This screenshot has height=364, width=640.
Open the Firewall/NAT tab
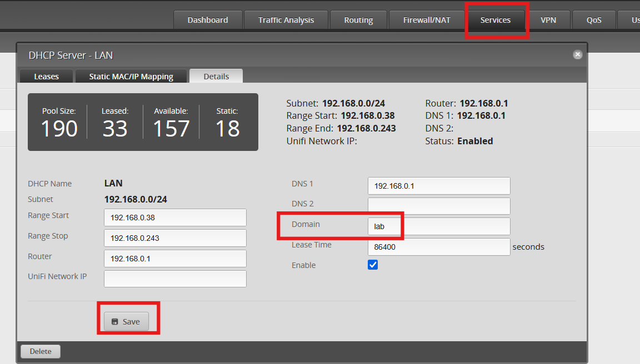(x=427, y=20)
